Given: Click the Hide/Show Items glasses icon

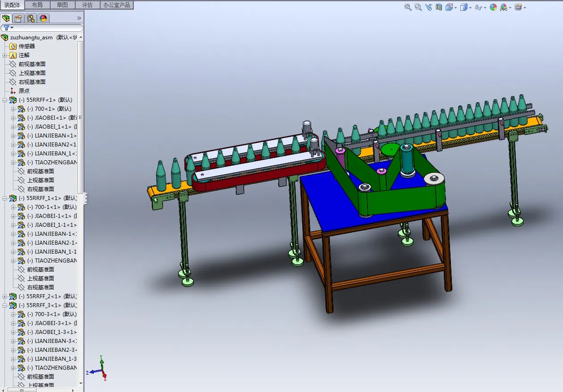Looking at the screenshot, I should tap(478, 7).
